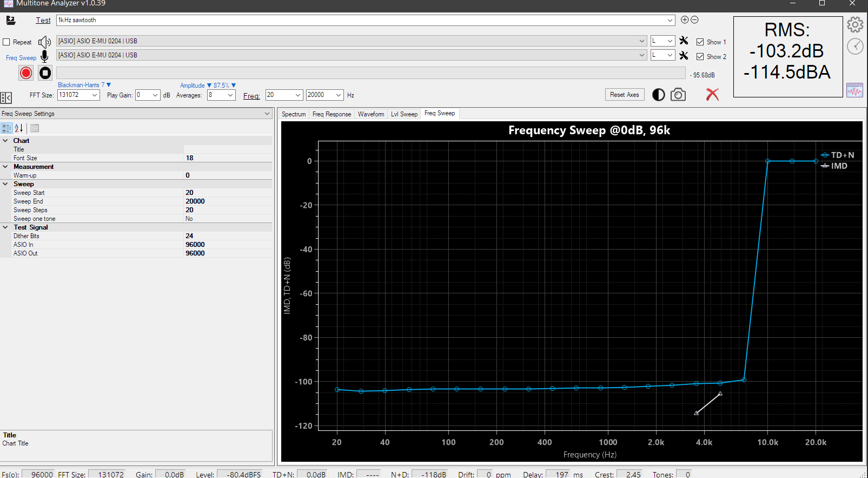Open the start frequency 20 dropdown
Screen dimensions: 868x478
pyautogui.click(x=297, y=95)
